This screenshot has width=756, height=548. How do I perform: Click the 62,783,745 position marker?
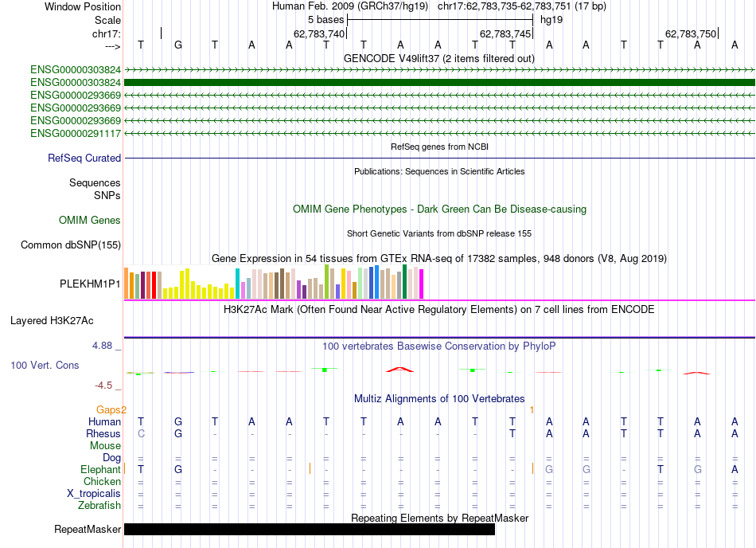[x=505, y=33]
